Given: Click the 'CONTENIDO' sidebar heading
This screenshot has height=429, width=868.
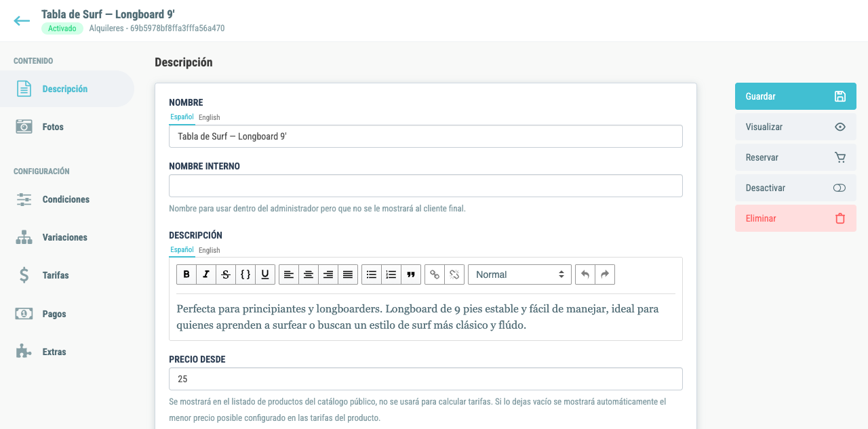Looking at the screenshot, I should [33, 61].
